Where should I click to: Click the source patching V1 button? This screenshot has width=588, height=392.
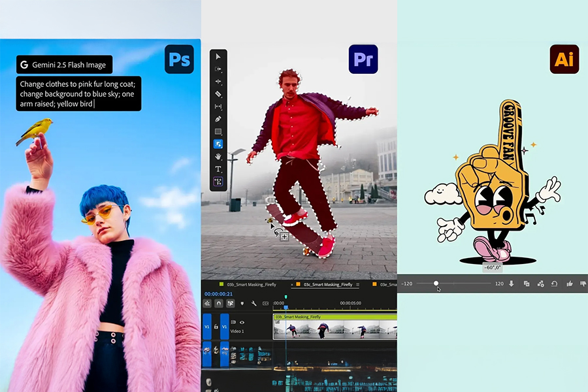tap(206, 327)
